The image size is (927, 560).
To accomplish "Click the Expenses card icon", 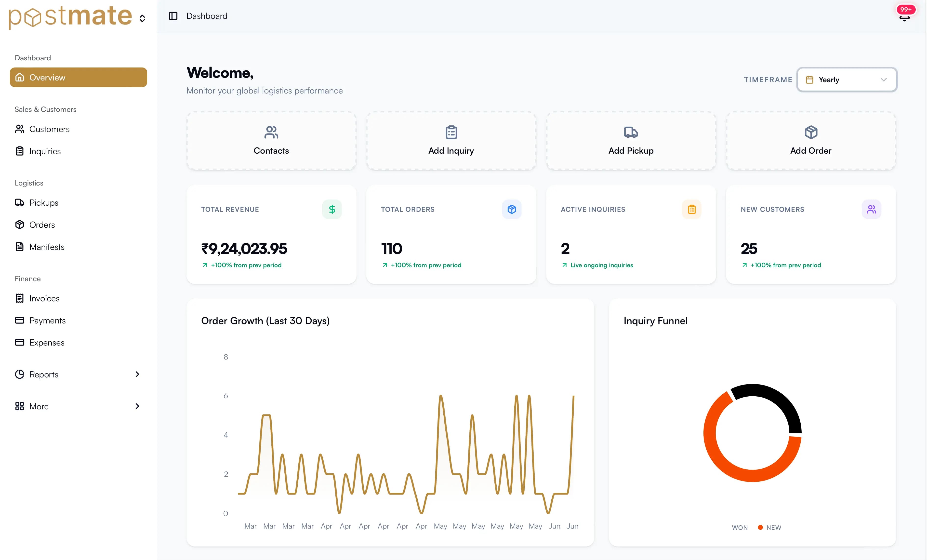I will click(x=20, y=343).
